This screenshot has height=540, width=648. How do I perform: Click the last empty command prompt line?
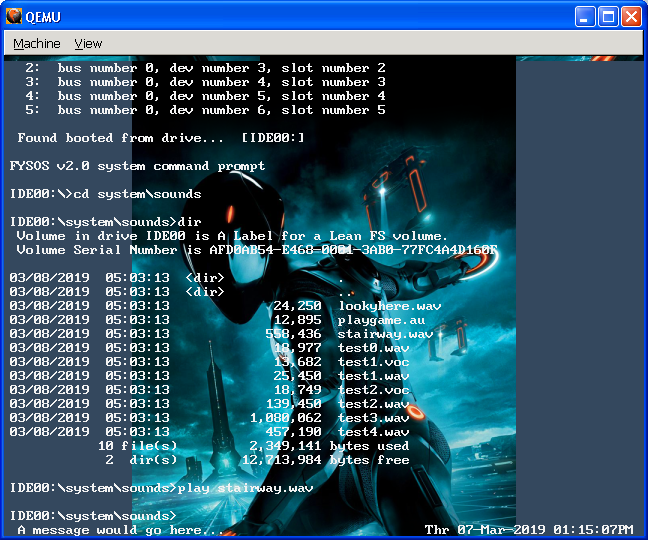click(x=93, y=516)
